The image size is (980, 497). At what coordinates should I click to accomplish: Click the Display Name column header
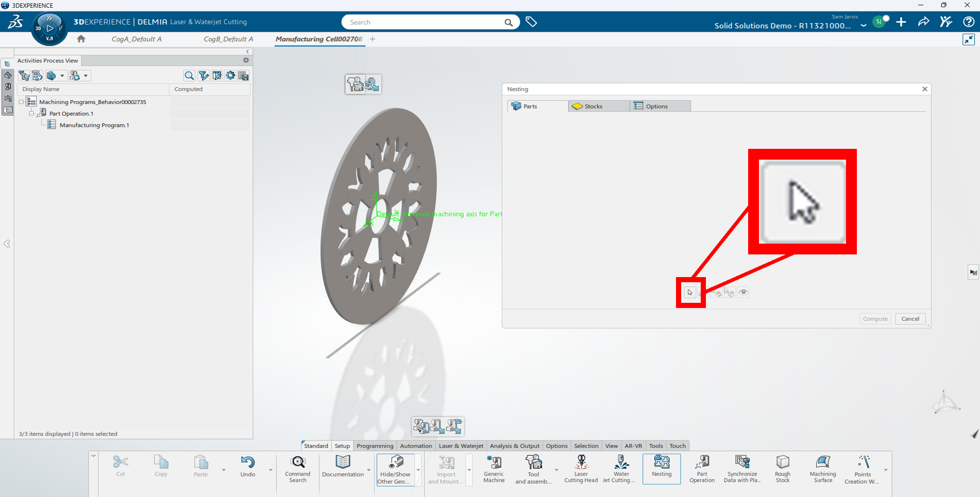click(93, 89)
